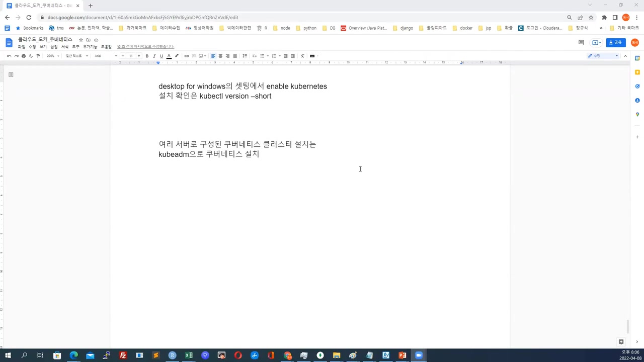The width and height of the screenshot is (644, 362).
Task: Clear formatting with the toolbar icon
Action: point(302,56)
